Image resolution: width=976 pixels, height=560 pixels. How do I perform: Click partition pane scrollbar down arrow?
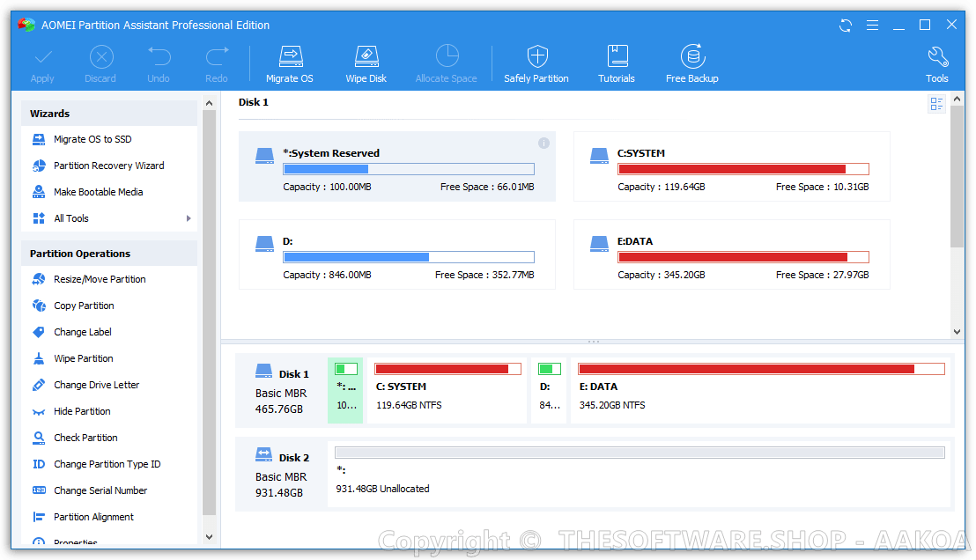(958, 332)
